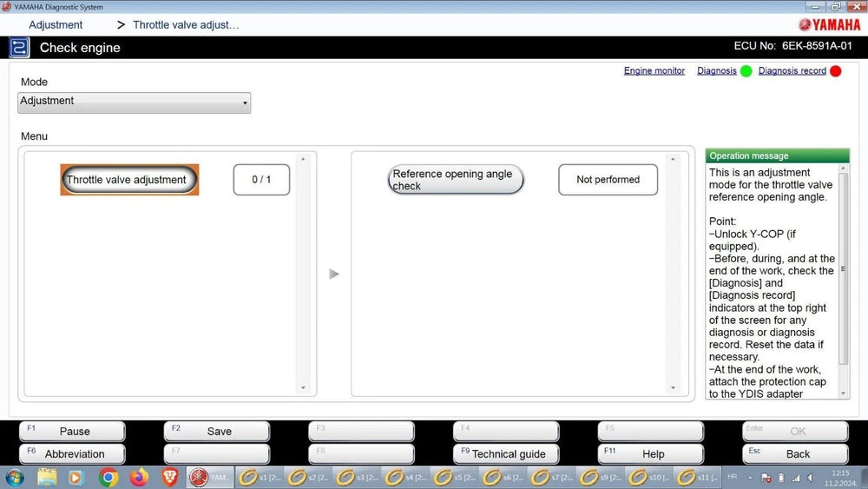Switch to the s3 taskbar window
Screen dimensions: 868x489
[357, 478]
